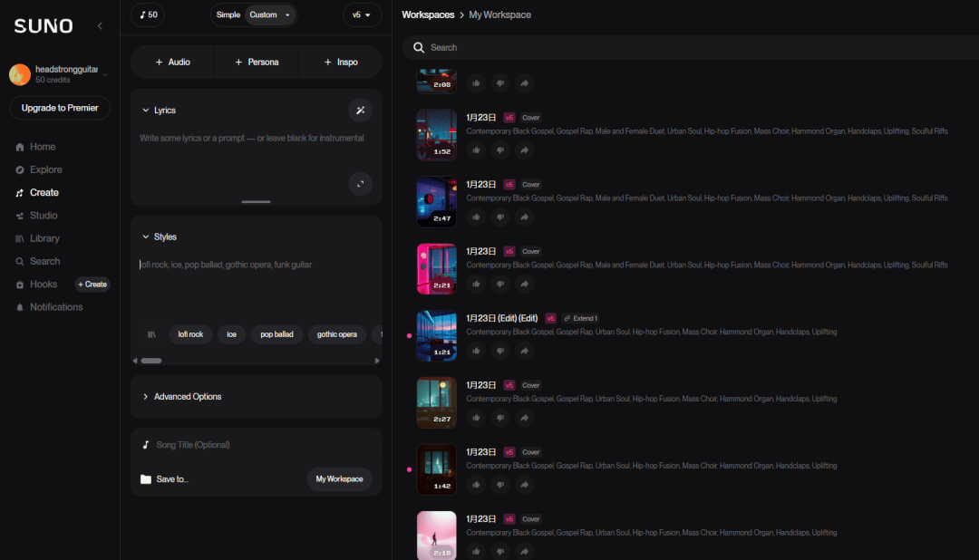Collapse the Styles section
Screen dimensions: 979x560
146,237
